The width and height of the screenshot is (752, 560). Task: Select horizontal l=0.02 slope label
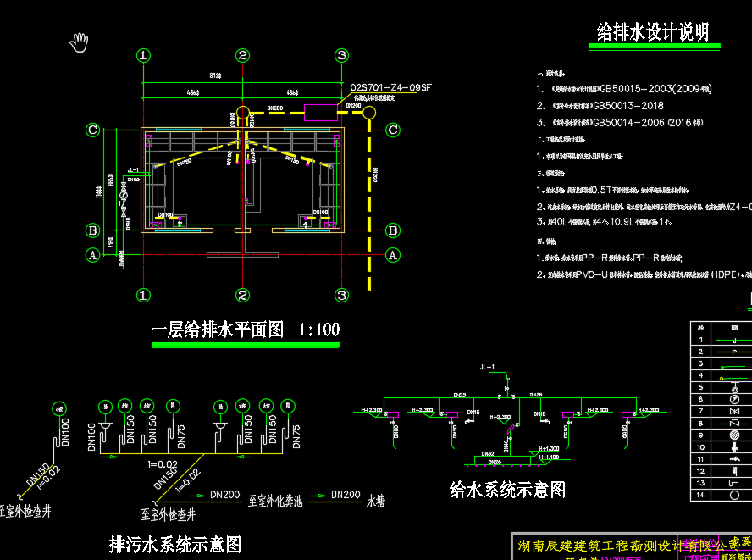[163, 464]
